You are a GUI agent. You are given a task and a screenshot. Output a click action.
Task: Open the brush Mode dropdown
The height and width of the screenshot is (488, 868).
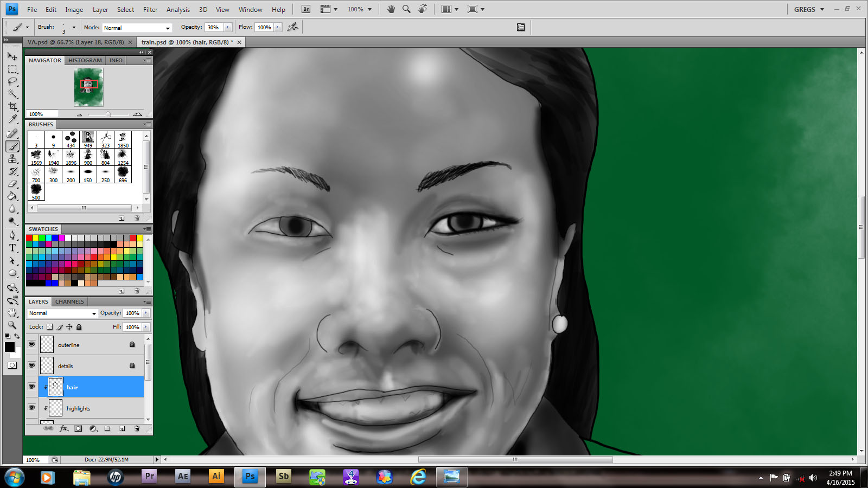pos(137,28)
